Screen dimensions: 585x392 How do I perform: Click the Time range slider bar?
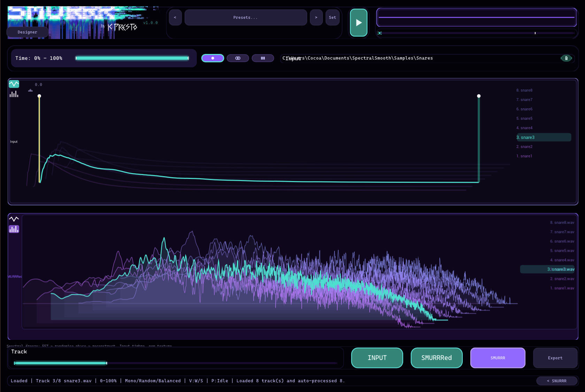coord(132,58)
